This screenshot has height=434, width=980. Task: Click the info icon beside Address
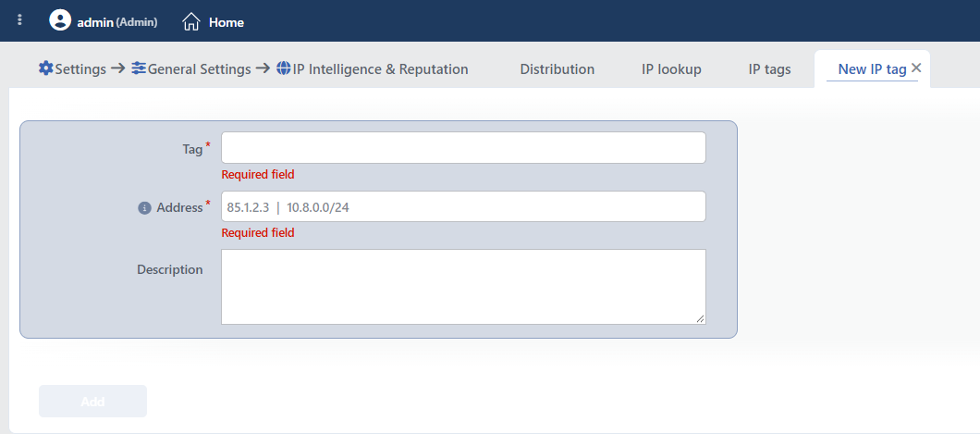(x=144, y=208)
